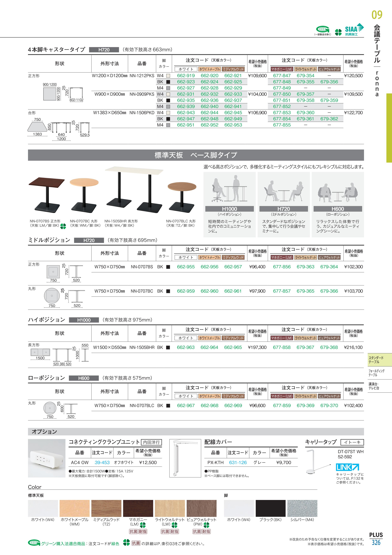This screenshot has height=555, width=392.
Task: Open the スタンダードテーブル side tab
Action: coord(380,360)
